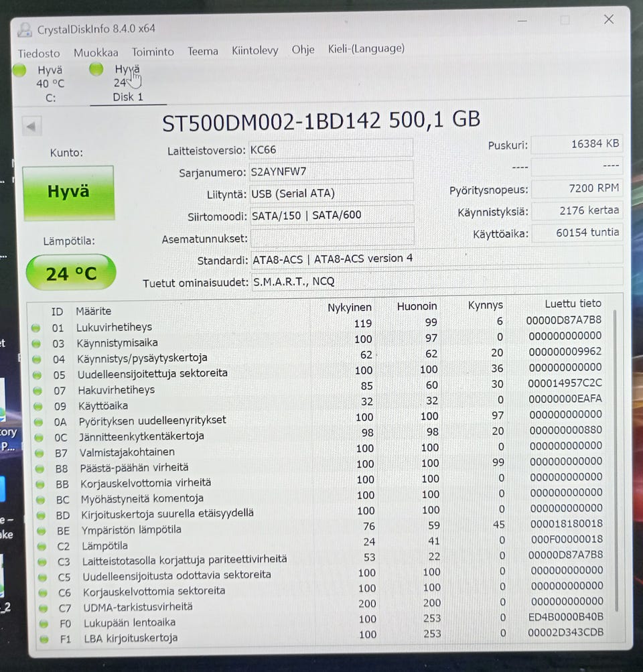Click the status dot for row BB Korjauskelvottomia virheitä
The height and width of the screenshot is (672, 643).
coord(40,484)
